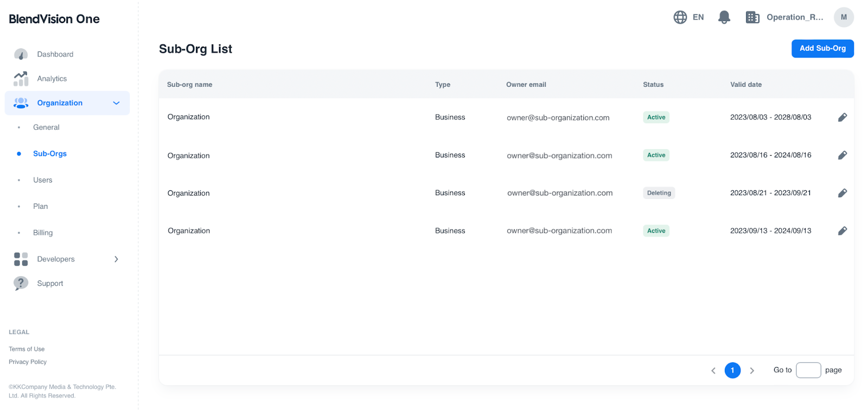The height and width of the screenshot is (410, 868).
Task: Click the Go to page input field
Action: click(x=808, y=370)
